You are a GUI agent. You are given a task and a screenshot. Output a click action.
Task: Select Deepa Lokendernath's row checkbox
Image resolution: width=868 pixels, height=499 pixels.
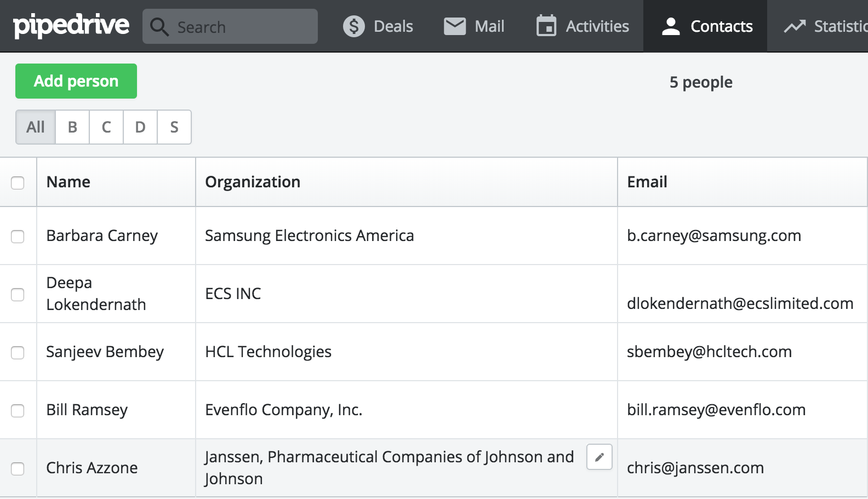18,295
